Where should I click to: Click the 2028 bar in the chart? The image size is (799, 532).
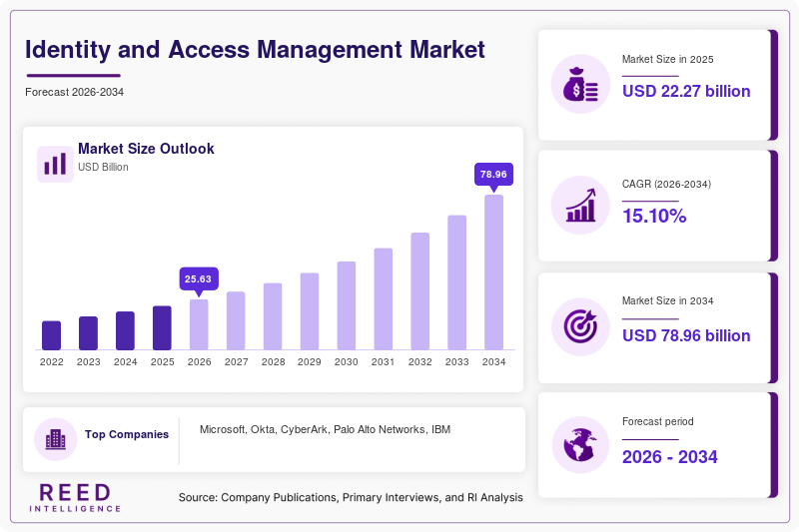[x=273, y=316]
